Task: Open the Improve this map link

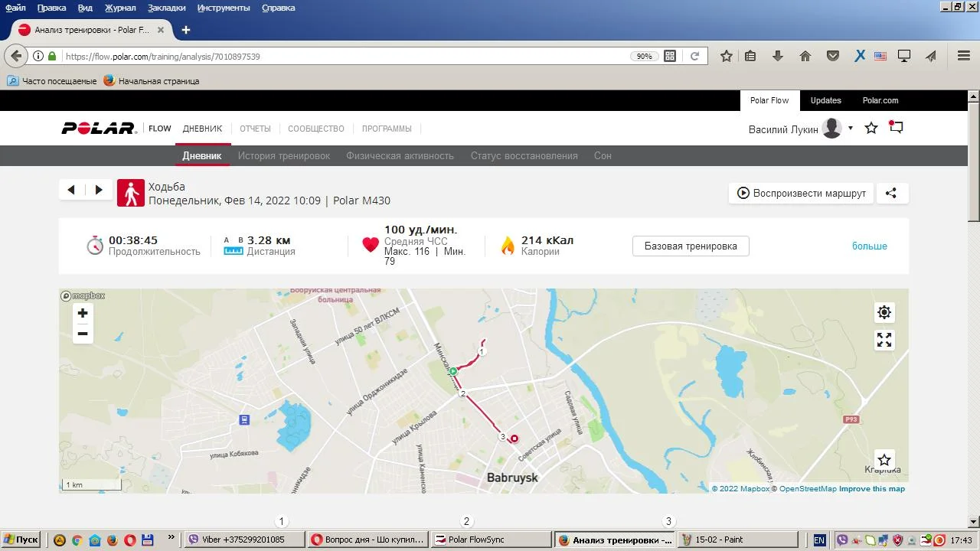Action: point(872,489)
